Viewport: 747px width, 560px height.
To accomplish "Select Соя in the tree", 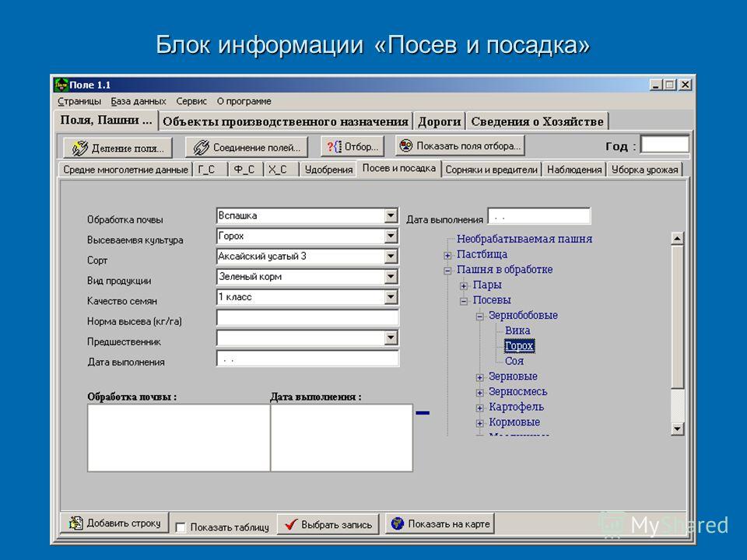I will 514,361.
